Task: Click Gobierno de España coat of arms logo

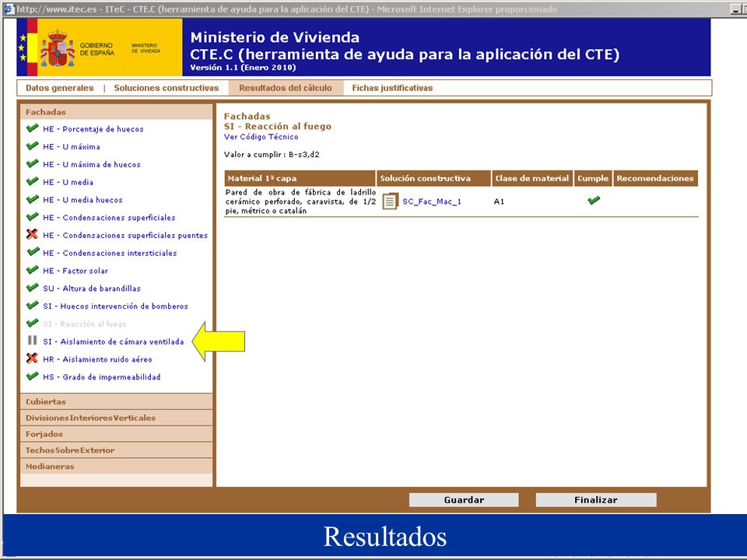Action: pyautogui.click(x=58, y=48)
